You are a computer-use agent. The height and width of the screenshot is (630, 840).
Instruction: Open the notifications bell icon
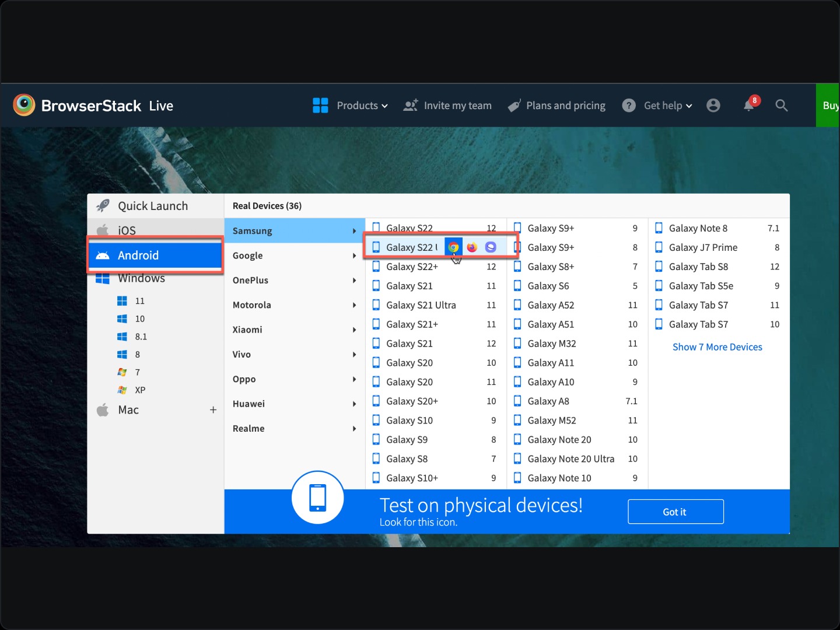[x=749, y=106]
